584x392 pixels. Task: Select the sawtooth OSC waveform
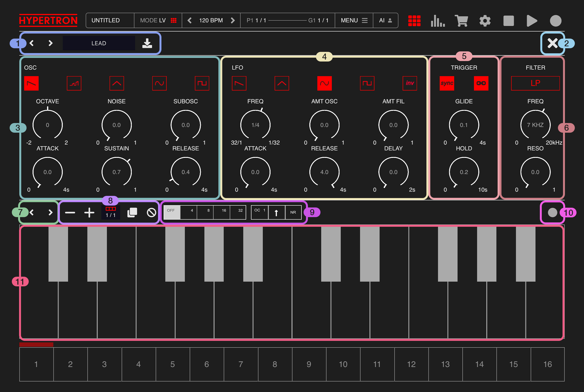coord(31,83)
